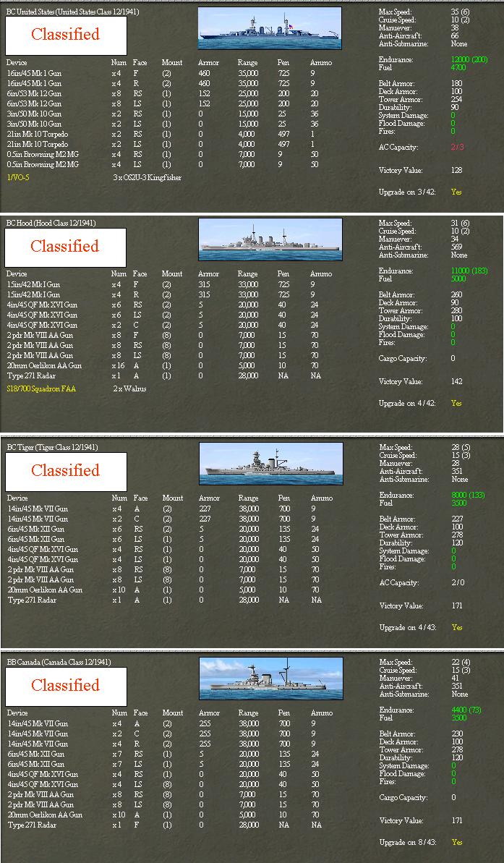504x863 pixels.
Task: Click the 'Ammo' column header in Canada panel
Action: [321, 713]
